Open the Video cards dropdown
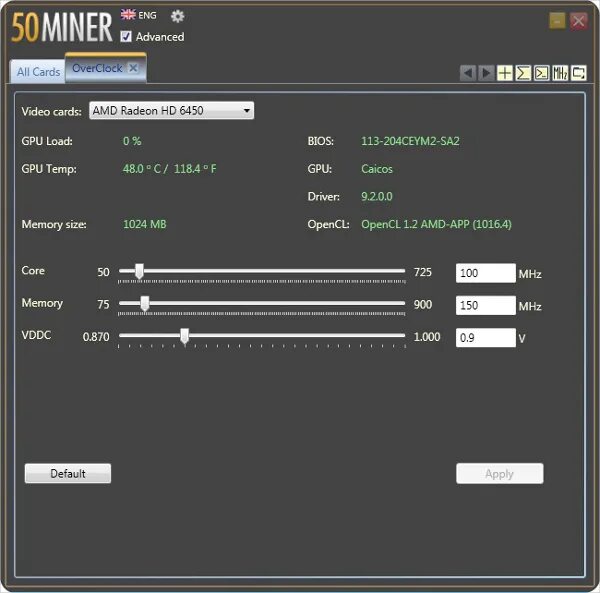600x593 pixels. 171,111
